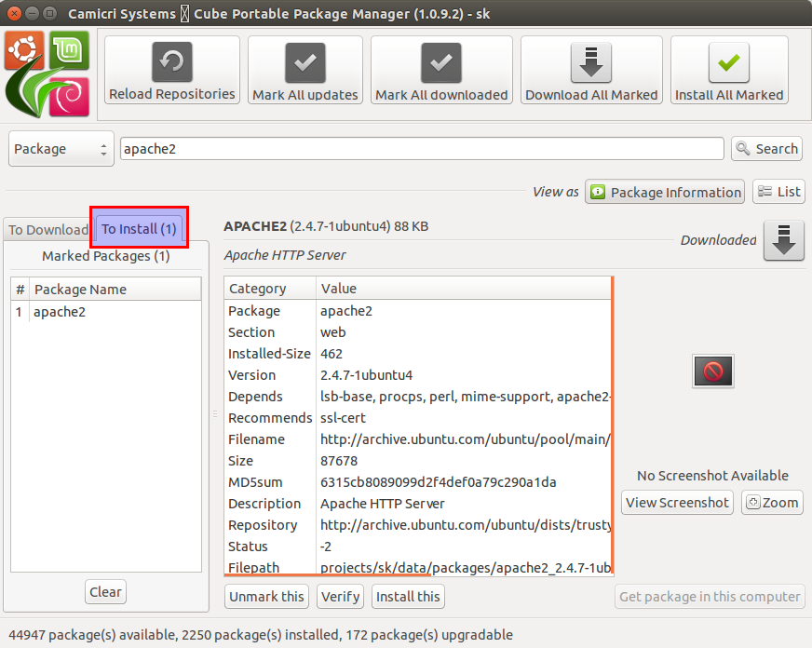The height and width of the screenshot is (648, 812).
Task: Click Install All Marked toolbar button
Action: 729,70
